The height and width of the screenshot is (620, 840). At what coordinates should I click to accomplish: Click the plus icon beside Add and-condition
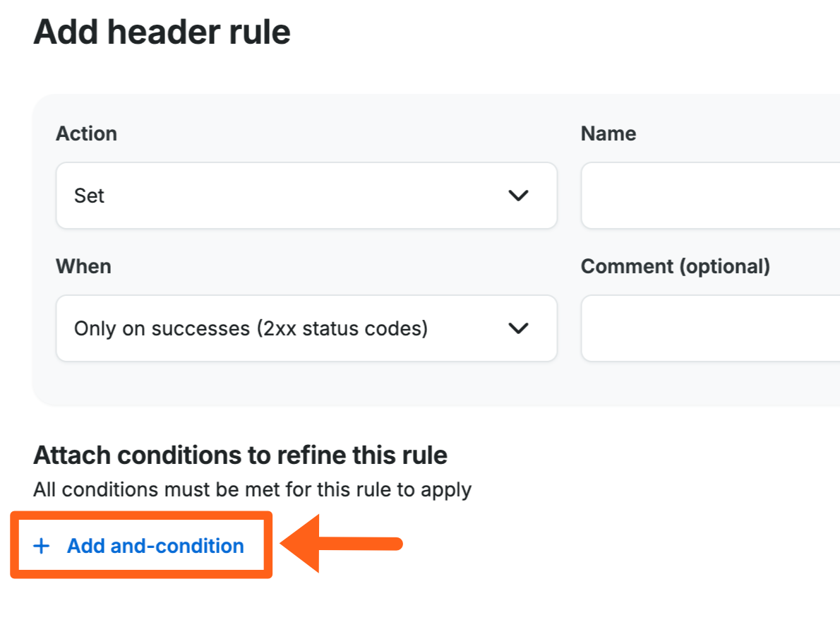[x=42, y=546]
